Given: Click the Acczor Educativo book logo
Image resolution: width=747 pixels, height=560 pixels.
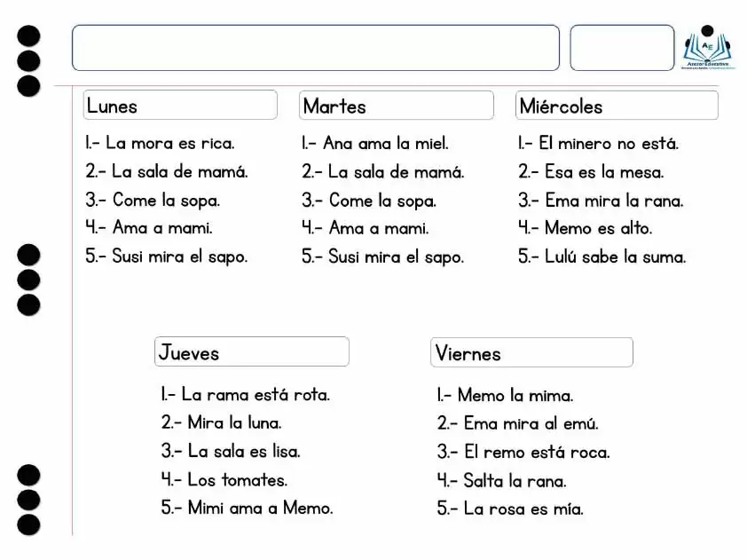Looking at the screenshot, I should click(x=707, y=48).
